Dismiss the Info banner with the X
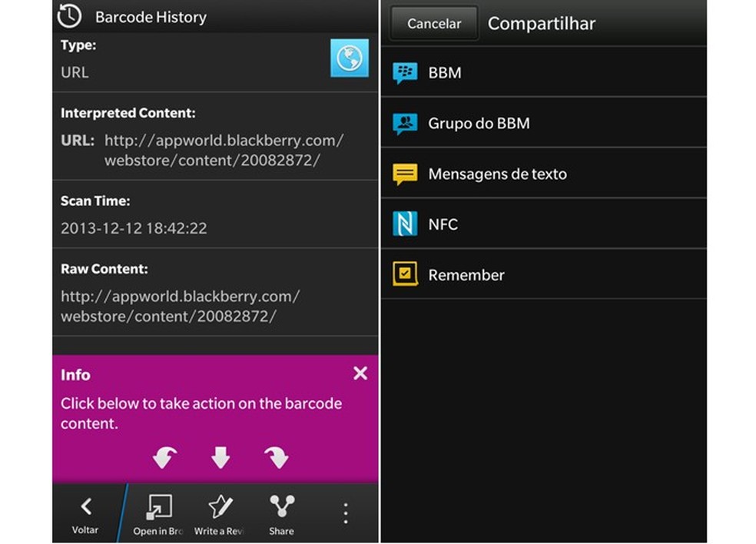Screen dimensions: 756x544 [360, 373]
